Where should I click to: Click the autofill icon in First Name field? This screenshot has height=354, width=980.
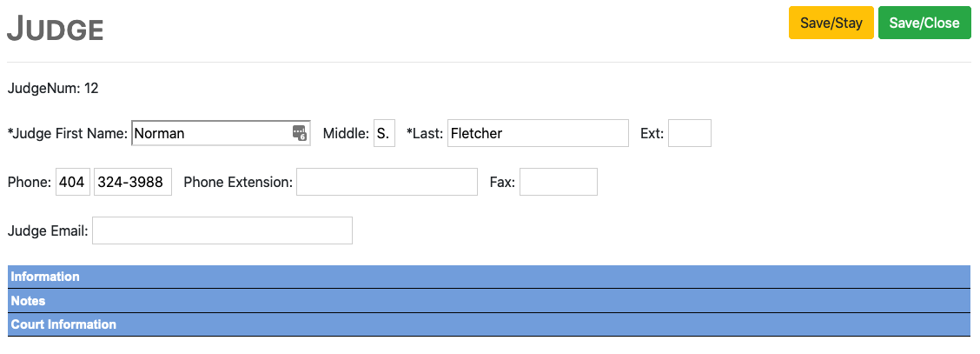(299, 133)
